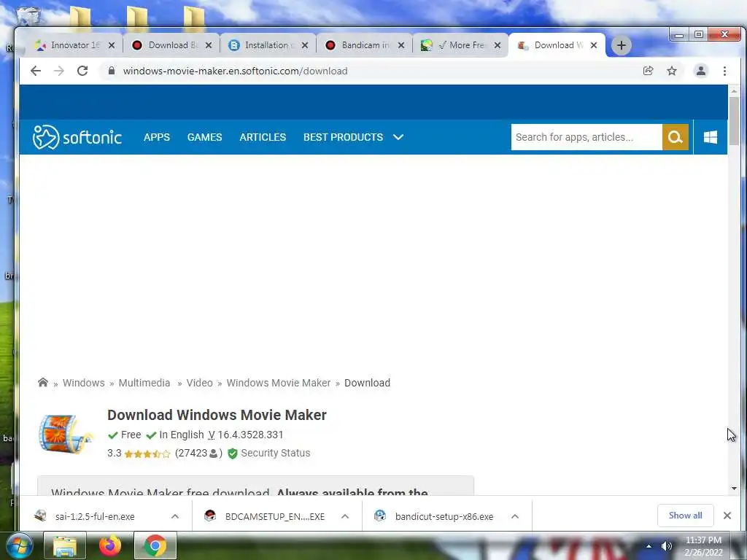
Task: Click the star rating icons
Action: click(147, 454)
